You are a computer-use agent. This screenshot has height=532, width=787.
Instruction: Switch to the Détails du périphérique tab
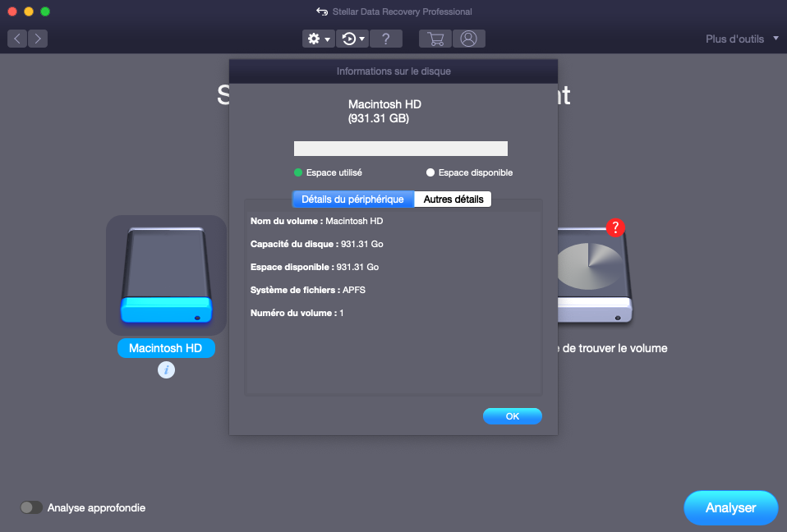click(x=353, y=199)
